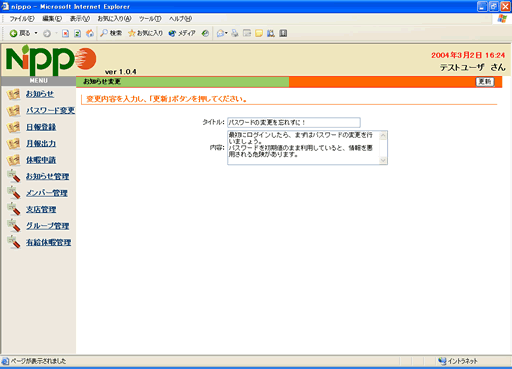Click the Refresh page icon

(x=78, y=33)
